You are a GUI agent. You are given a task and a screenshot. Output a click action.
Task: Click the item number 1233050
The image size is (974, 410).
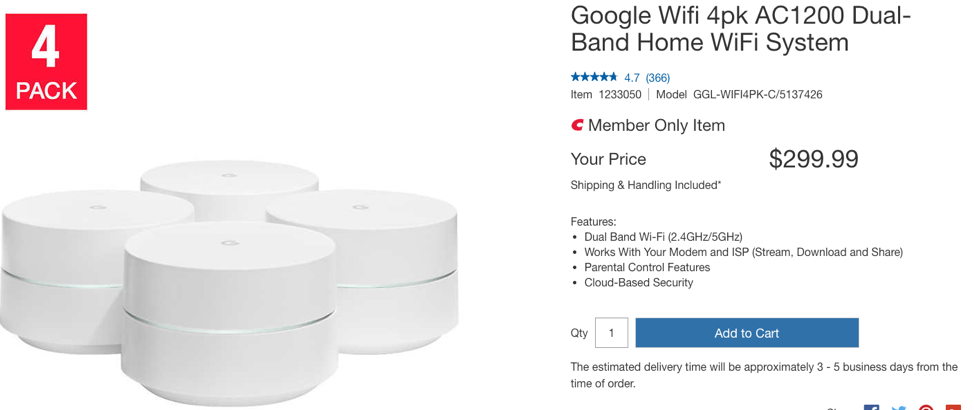(x=620, y=95)
